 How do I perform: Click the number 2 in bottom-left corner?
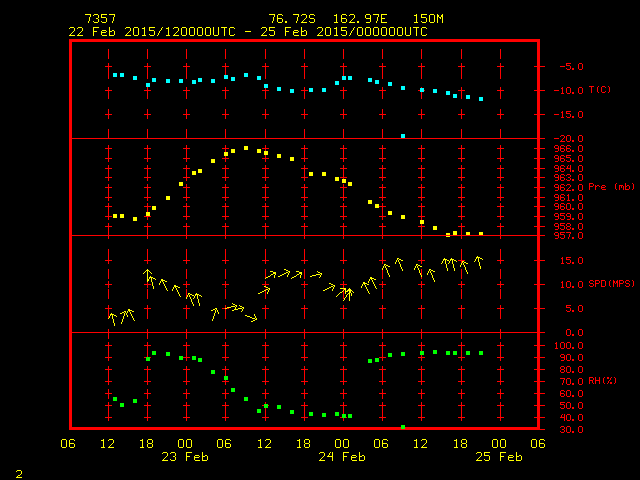(18, 470)
